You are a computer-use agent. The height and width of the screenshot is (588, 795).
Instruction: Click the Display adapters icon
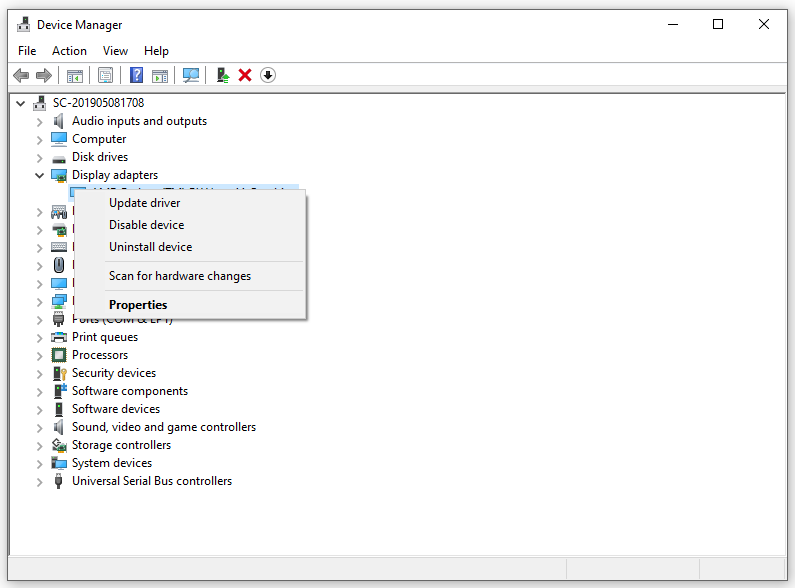(59, 175)
